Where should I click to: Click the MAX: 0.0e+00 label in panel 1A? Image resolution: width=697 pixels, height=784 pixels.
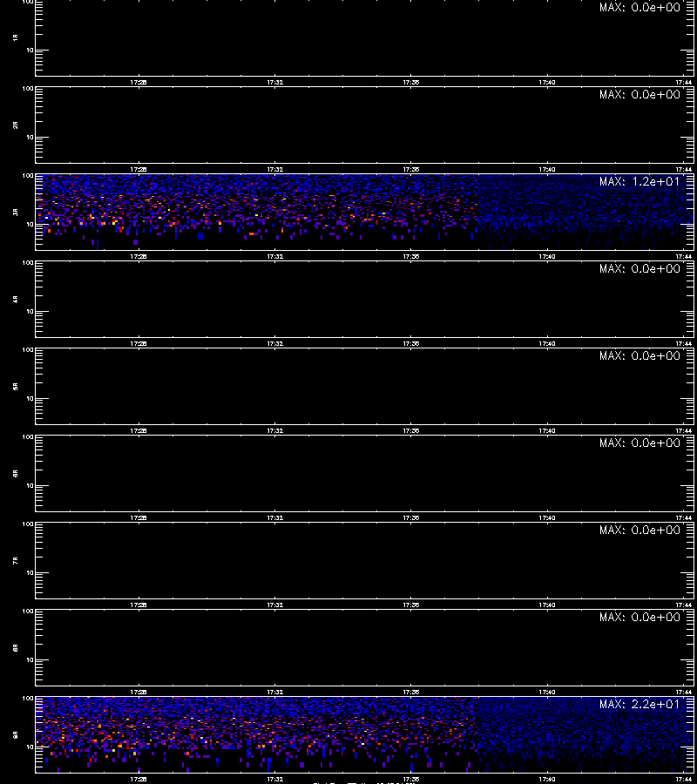[639, 8]
